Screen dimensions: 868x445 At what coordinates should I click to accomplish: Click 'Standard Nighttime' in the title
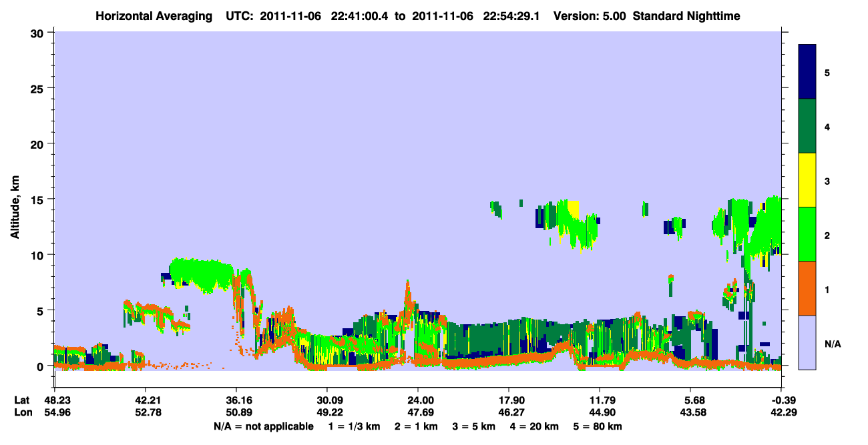click(x=685, y=15)
